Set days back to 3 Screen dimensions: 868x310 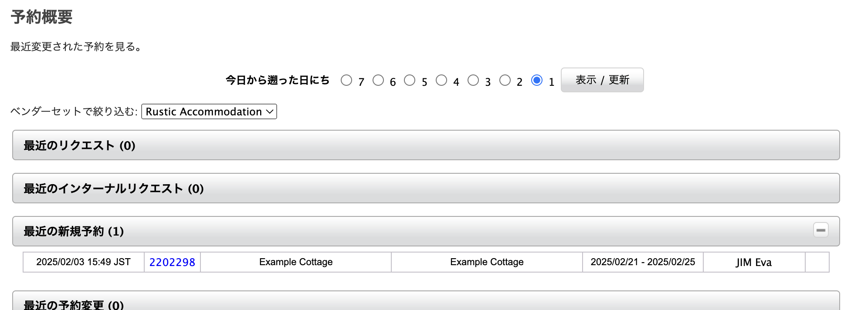point(473,81)
